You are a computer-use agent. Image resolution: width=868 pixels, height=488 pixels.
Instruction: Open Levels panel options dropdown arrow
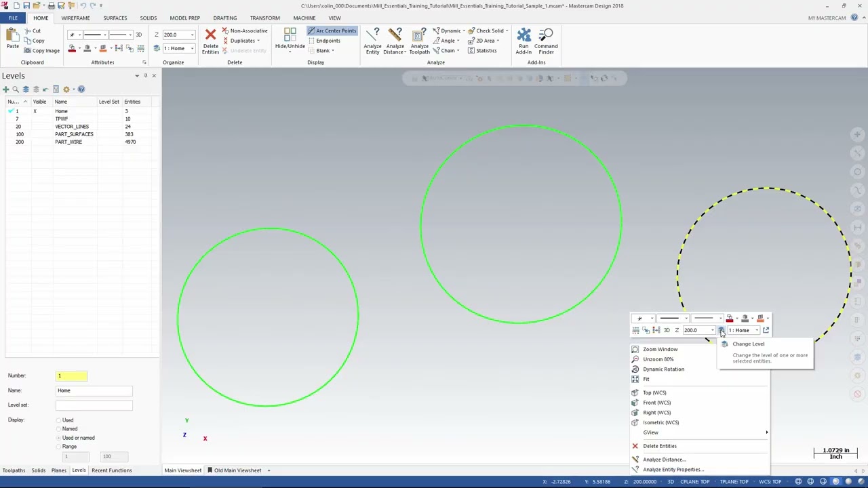[136, 75]
